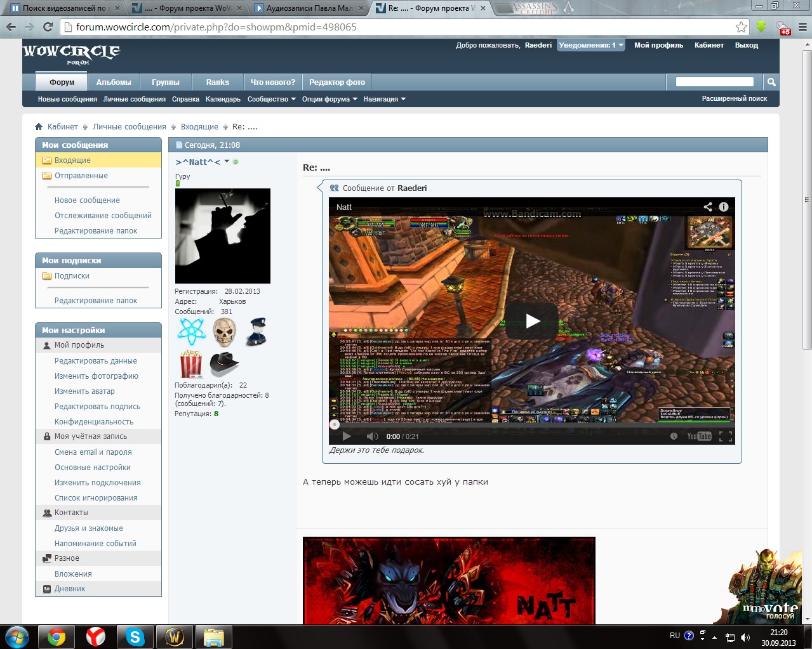Click the cowboy hat award icon
This screenshot has width=812, height=649.
click(x=224, y=364)
